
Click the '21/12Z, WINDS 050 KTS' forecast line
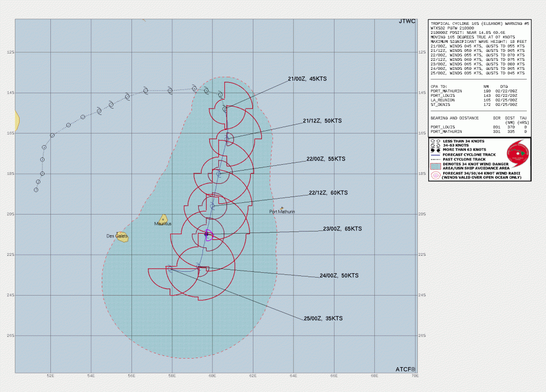[x=478, y=51]
